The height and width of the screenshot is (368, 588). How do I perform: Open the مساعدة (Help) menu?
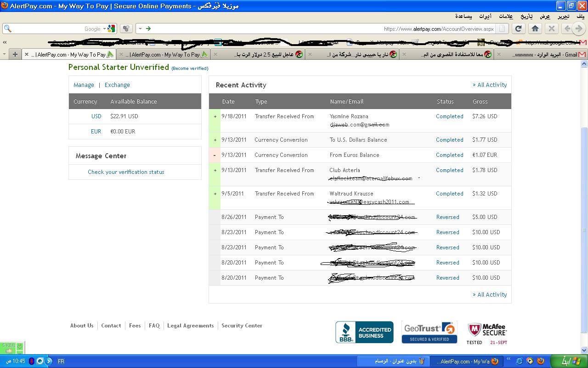pos(464,16)
